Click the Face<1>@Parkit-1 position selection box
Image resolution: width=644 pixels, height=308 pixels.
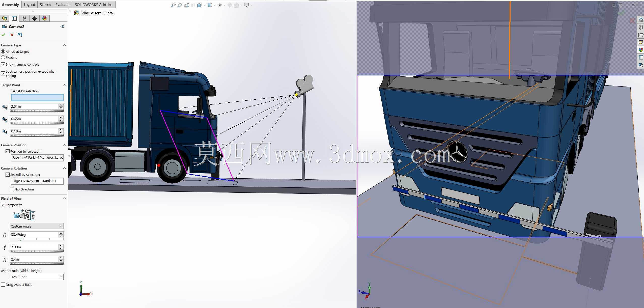pyautogui.click(x=37, y=158)
